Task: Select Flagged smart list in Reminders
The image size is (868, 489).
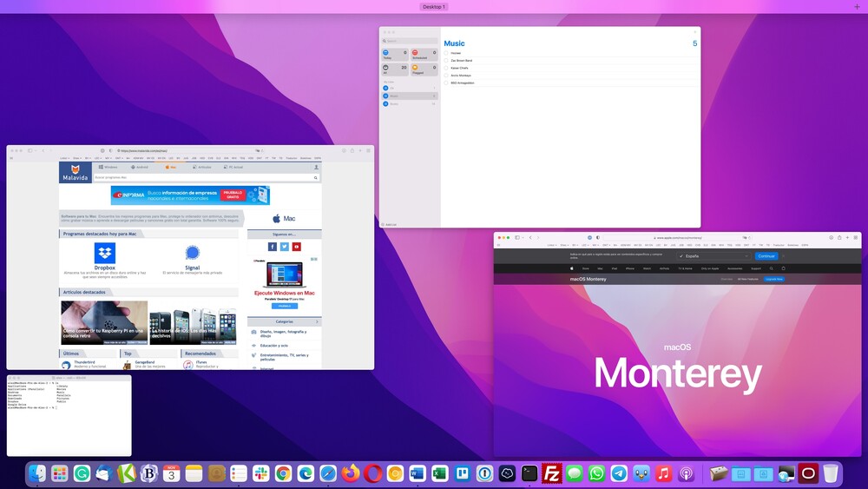Action: (x=424, y=69)
